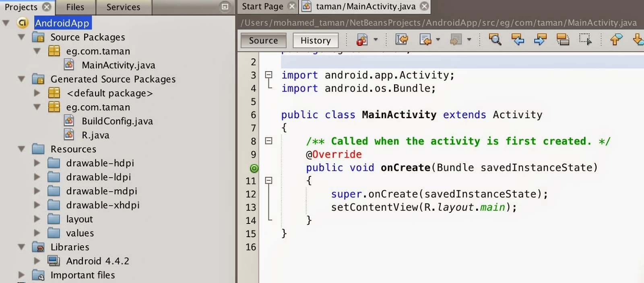The width and height of the screenshot is (644, 283).
Task: Click the Find Selection magnifier icon
Action: (495, 39)
